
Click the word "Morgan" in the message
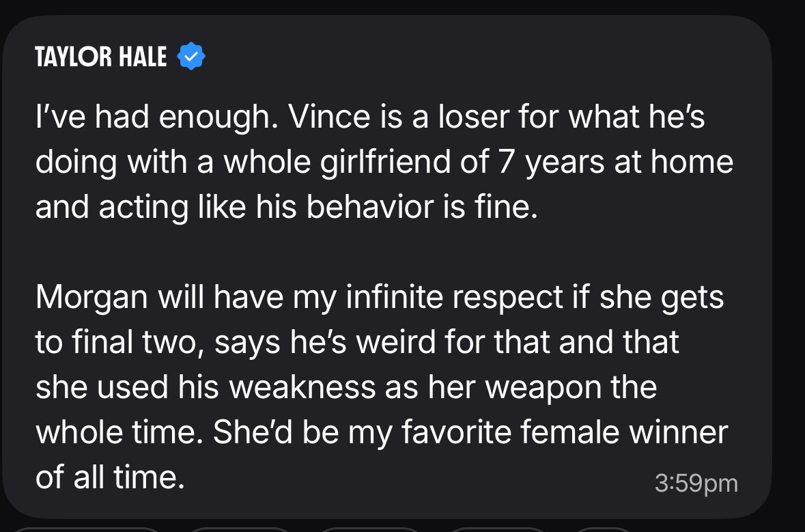(x=92, y=298)
